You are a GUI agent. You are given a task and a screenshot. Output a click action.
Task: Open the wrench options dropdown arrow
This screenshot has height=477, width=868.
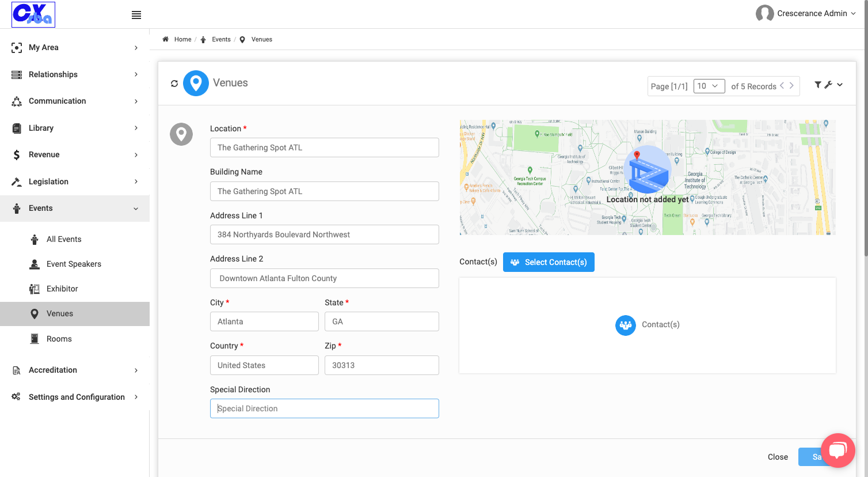tap(840, 85)
